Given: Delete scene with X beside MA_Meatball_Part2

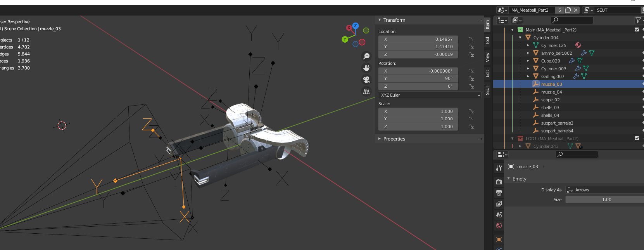Looking at the screenshot, I should point(576,10).
